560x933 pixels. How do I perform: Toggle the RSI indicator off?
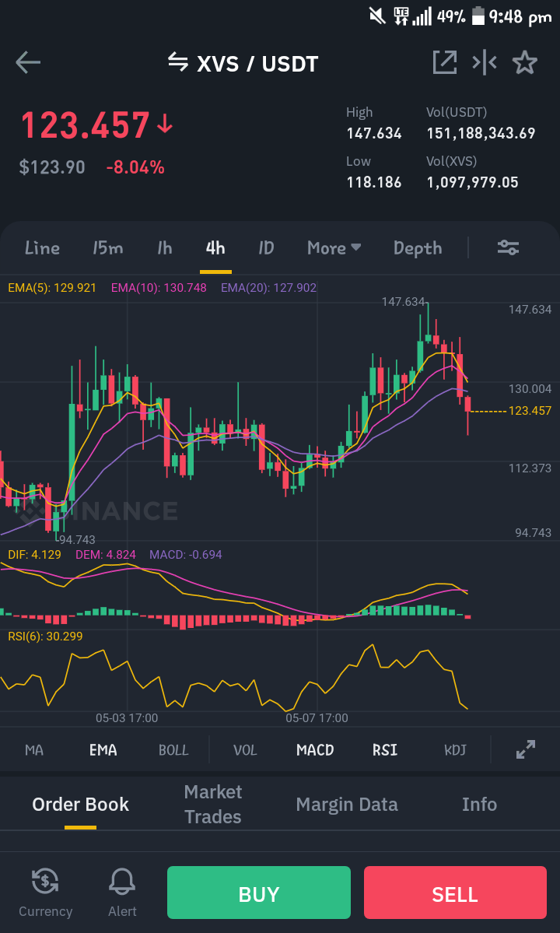tap(385, 749)
